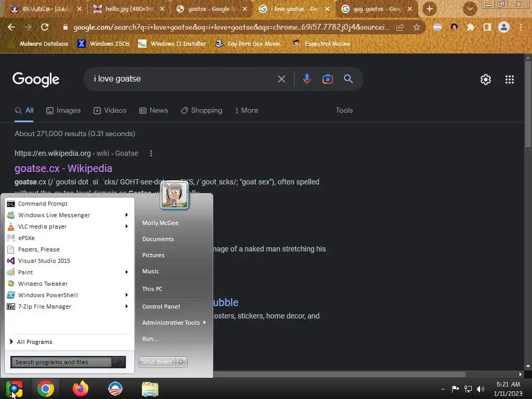This screenshot has width=532, height=399.
Task: Click the Shut down button
Action: coord(157,362)
